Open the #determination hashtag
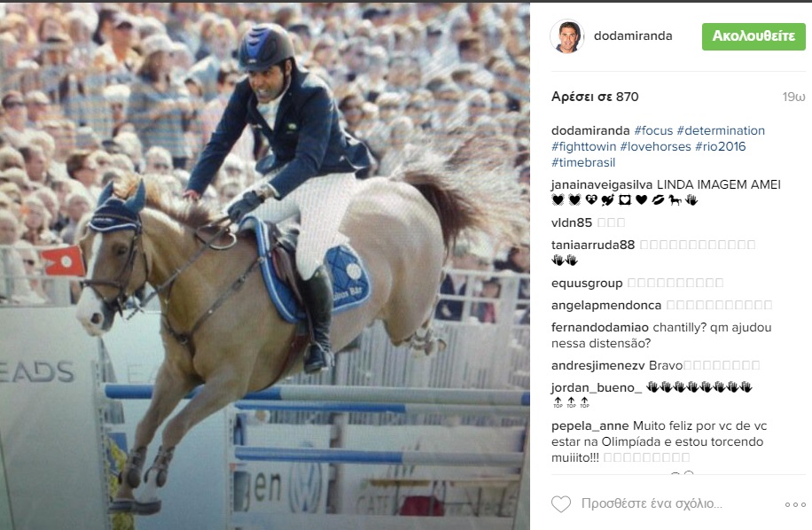812x530 pixels. (721, 130)
